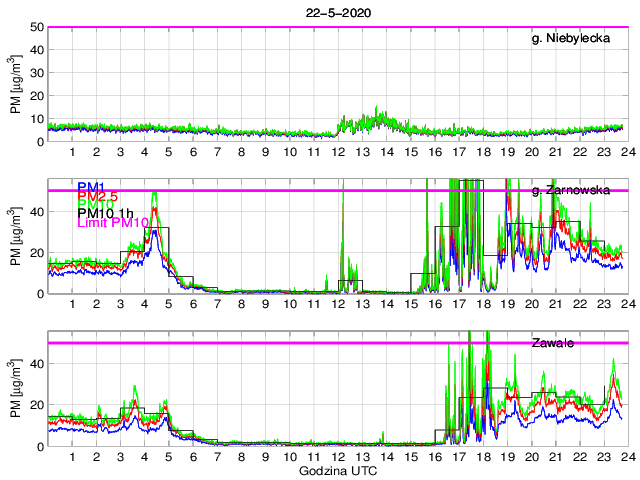Select the PM1 legend entry
This screenshot has width=640, height=480.
91,187
